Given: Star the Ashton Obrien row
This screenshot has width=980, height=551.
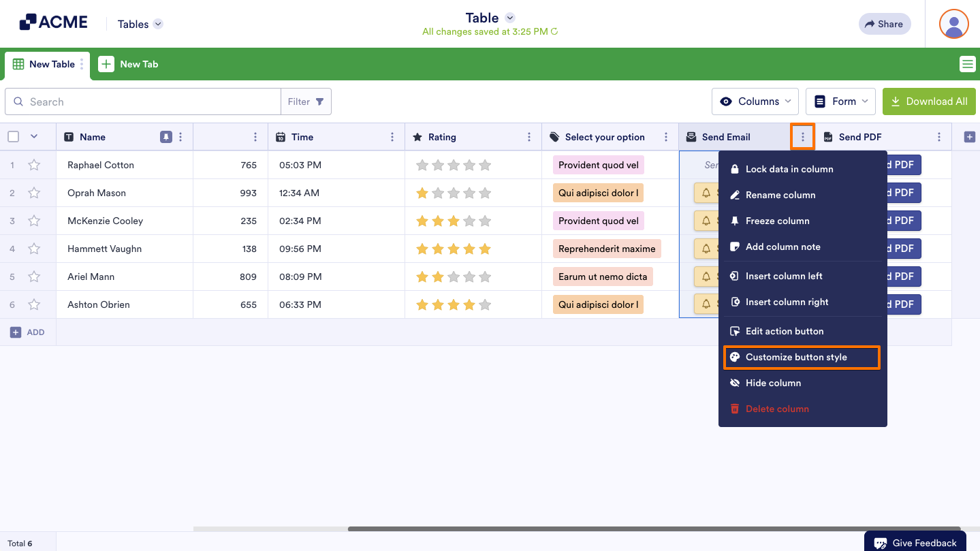Looking at the screenshot, I should coord(34,304).
